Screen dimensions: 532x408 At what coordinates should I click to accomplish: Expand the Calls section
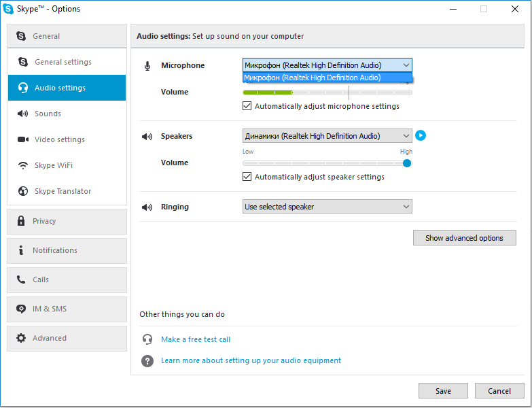(x=67, y=279)
